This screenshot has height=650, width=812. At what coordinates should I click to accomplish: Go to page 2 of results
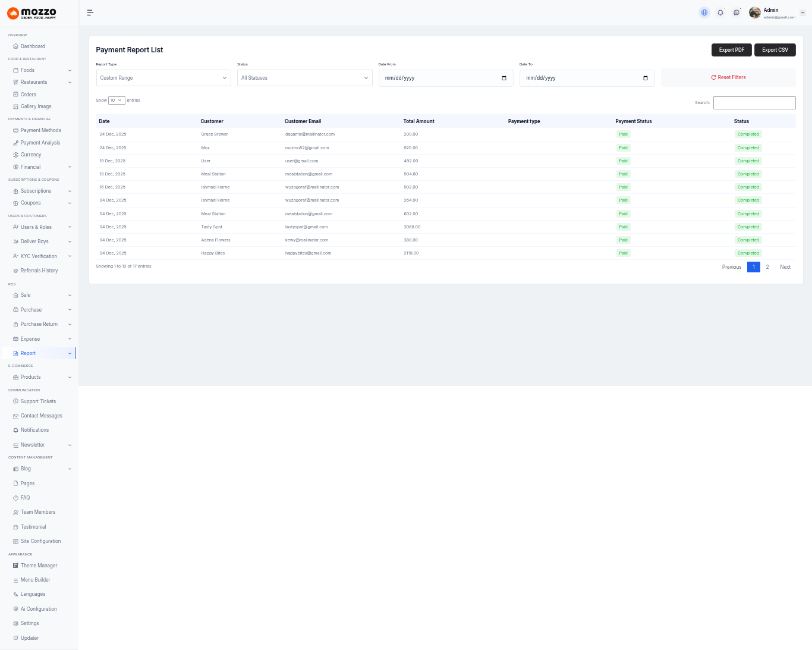pyautogui.click(x=767, y=267)
